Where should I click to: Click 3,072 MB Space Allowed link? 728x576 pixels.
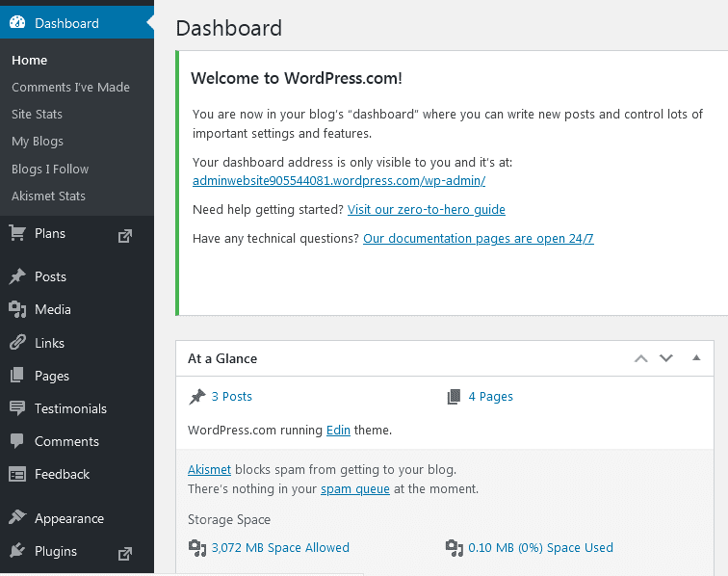280,548
